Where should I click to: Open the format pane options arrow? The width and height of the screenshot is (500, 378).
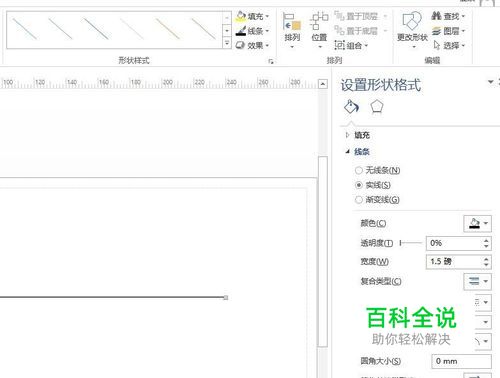490,82
